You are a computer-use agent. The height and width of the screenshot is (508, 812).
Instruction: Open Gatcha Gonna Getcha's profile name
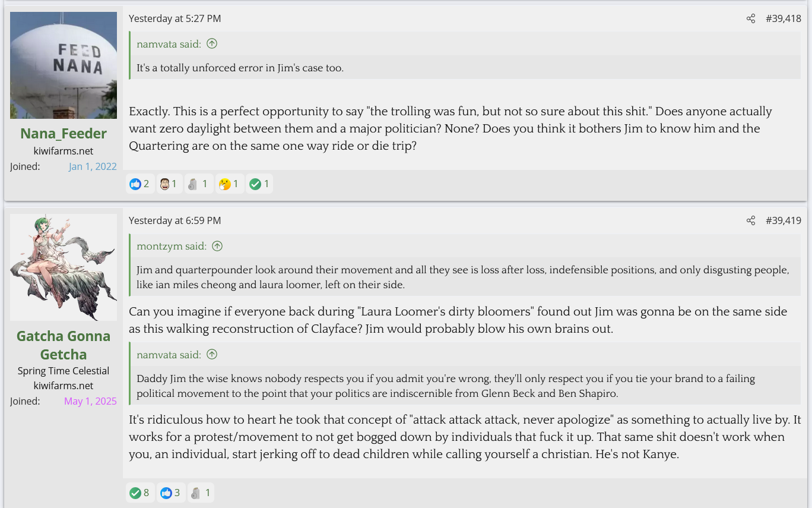pos(64,345)
